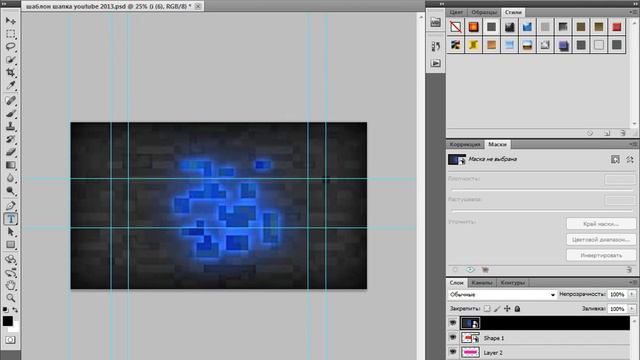Screen dimensions: 640x360
Task: Select the Healing Brush tool
Action: coord(11,100)
